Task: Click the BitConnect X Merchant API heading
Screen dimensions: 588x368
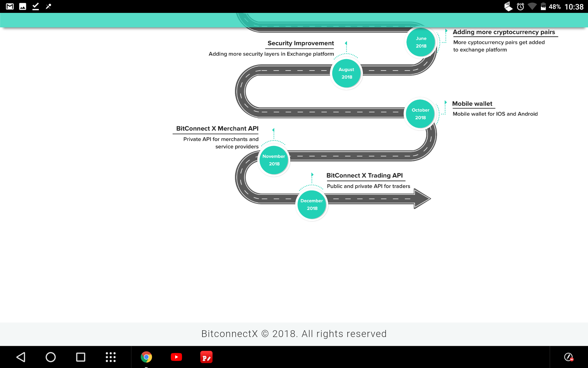Action: click(217, 128)
